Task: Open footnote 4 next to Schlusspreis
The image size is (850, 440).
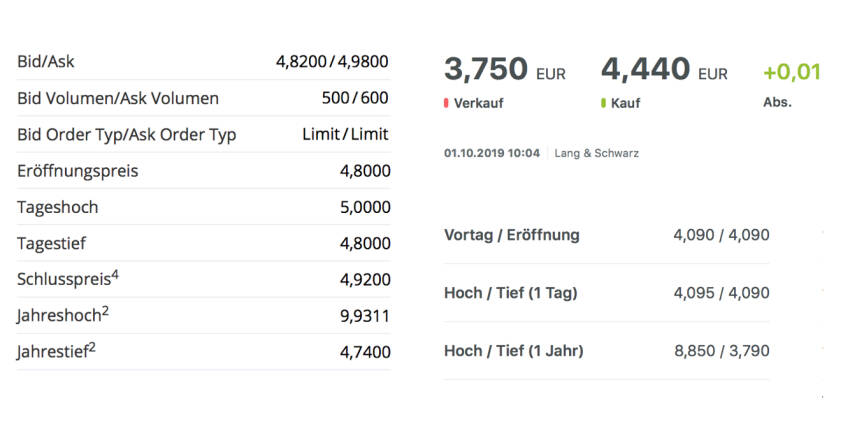Action: point(116,273)
